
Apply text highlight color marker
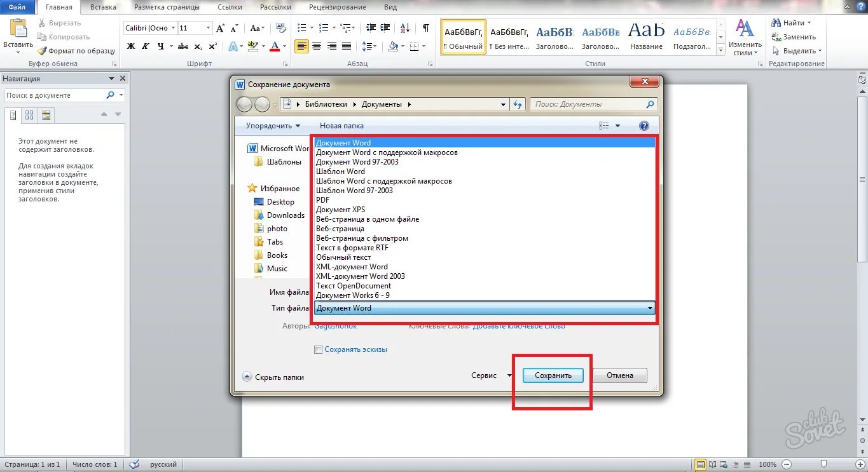click(252, 46)
